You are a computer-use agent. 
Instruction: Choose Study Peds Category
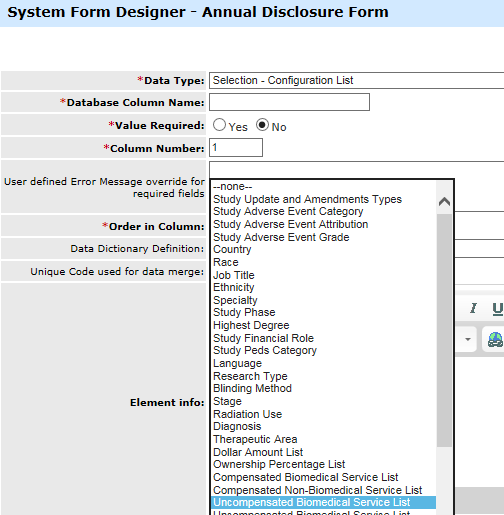coord(323,350)
